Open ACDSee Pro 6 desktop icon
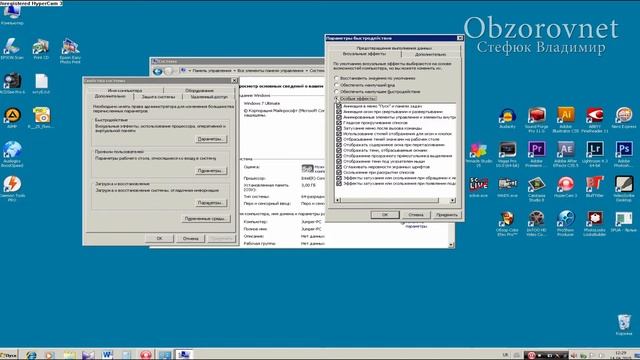 (12, 83)
